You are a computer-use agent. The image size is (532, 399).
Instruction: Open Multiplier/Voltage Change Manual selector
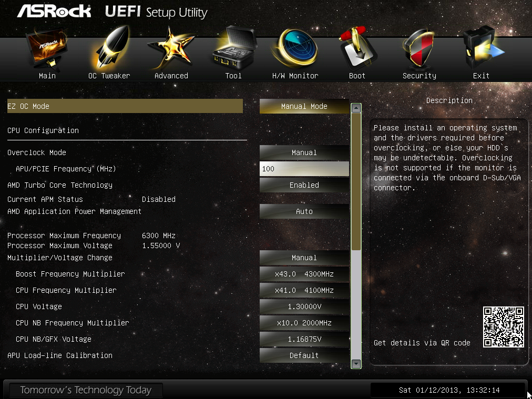click(304, 258)
